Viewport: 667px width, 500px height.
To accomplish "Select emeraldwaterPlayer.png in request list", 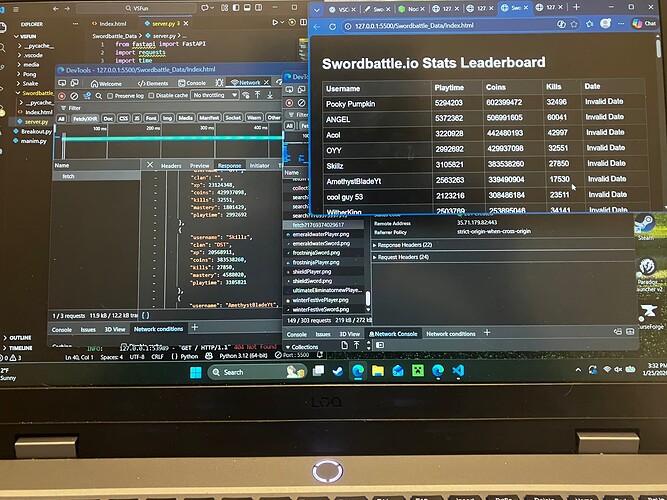I will [321, 234].
